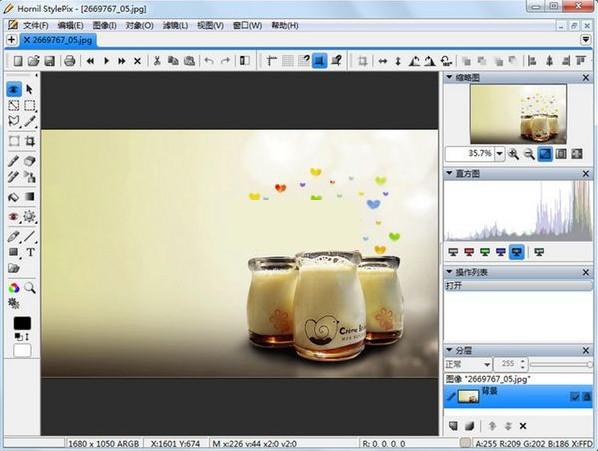598x451 pixels.
Task: Toggle the background layer lock icon
Action: [586, 396]
